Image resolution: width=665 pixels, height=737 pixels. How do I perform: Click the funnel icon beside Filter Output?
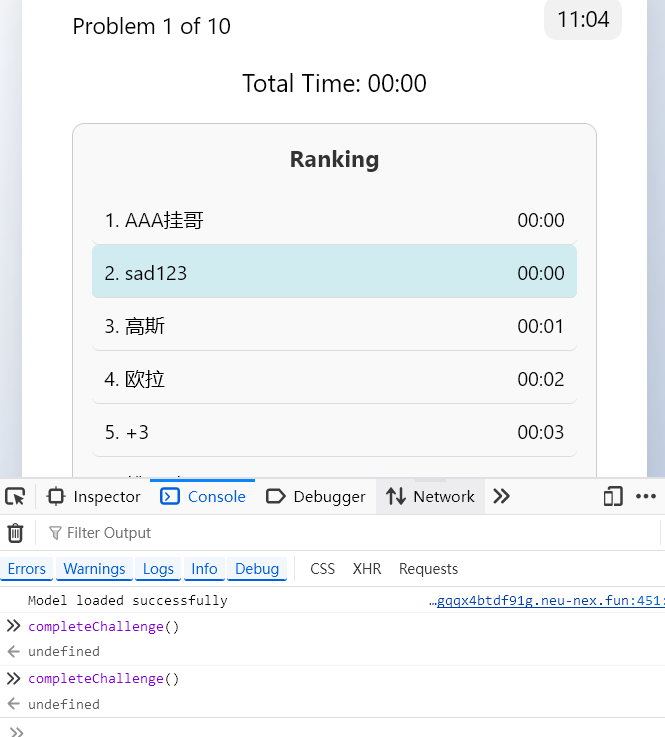pos(55,533)
